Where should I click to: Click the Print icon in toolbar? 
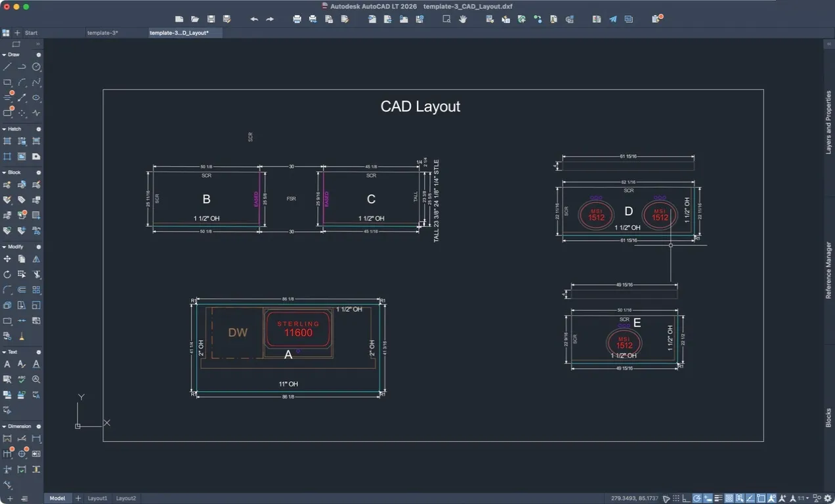tap(297, 19)
